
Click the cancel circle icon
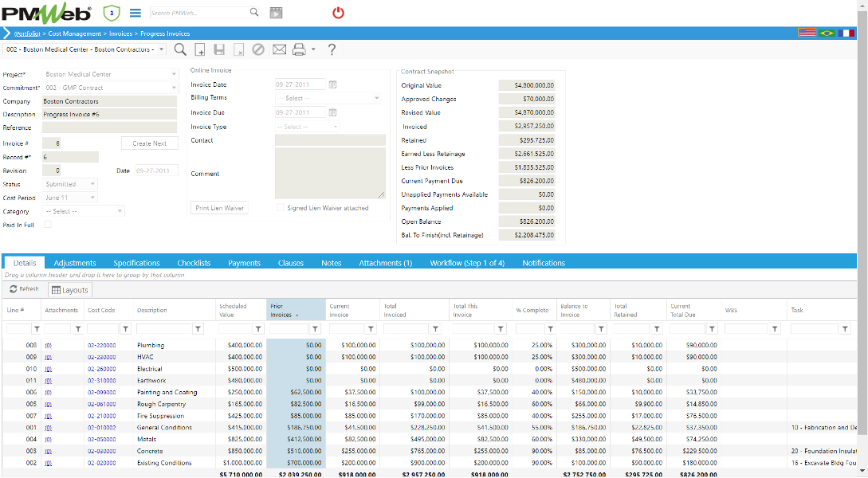click(258, 49)
